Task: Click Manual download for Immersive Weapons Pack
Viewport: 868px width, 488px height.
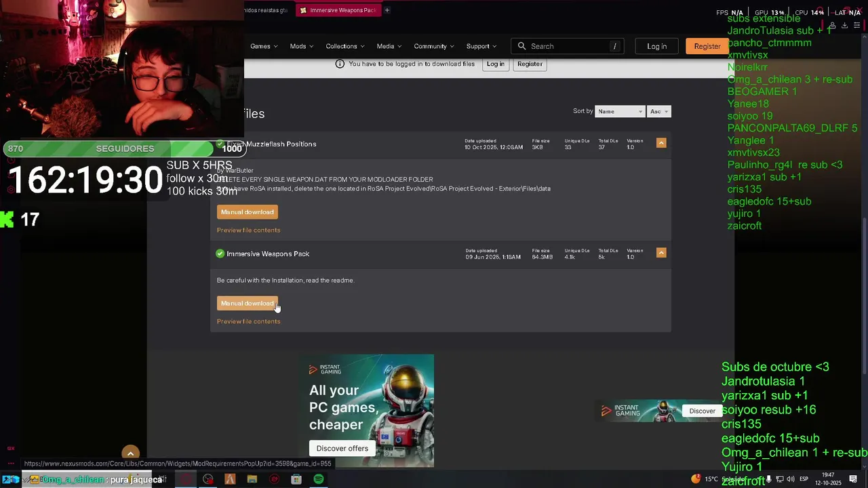Action: point(247,303)
